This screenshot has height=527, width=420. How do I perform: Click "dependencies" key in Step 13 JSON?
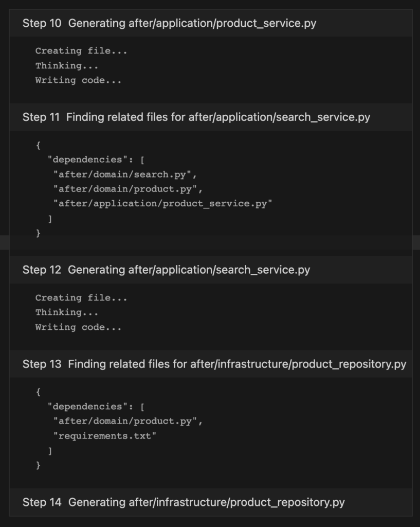(x=87, y=407)
